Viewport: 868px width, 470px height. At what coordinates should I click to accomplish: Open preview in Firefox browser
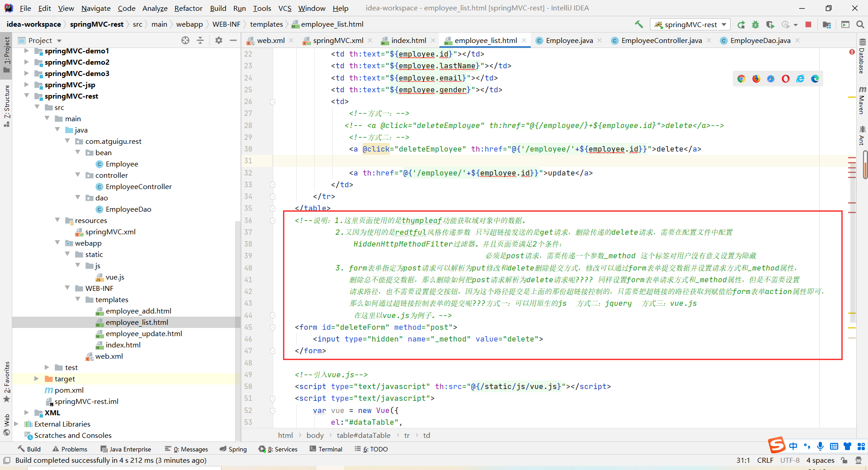pyautogui.click(x=756, y=79)
